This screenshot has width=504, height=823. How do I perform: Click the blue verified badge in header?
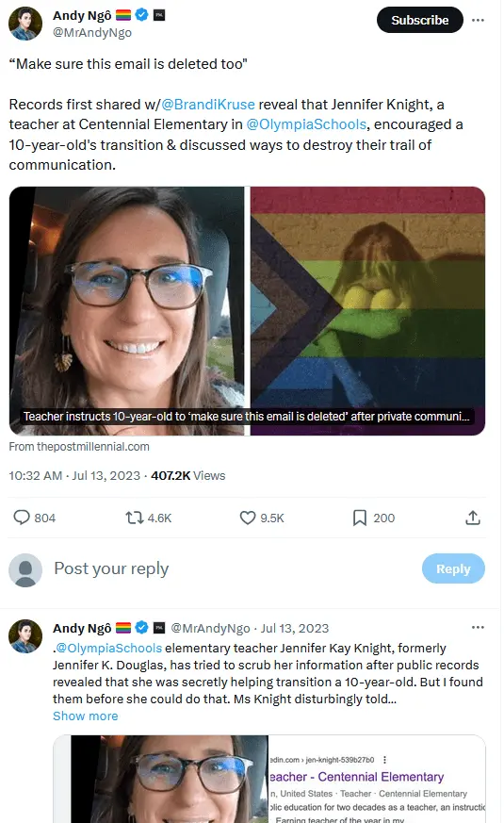tap(141, 15)
